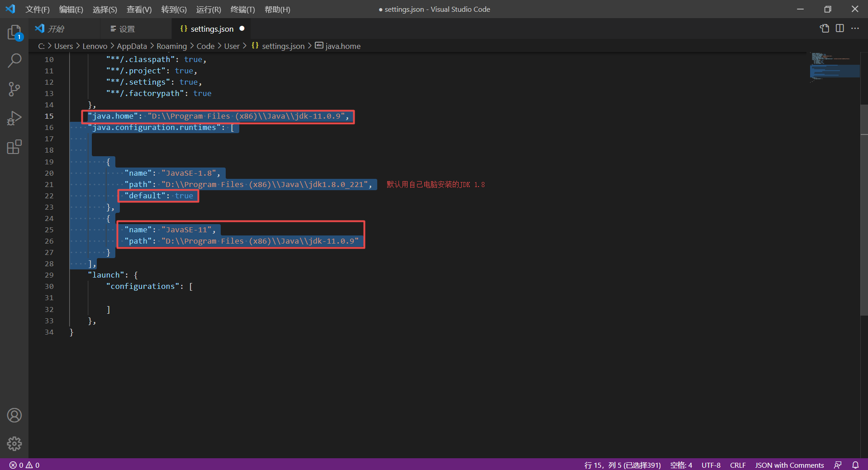Show errors and warnings count panel

point(24,465)
